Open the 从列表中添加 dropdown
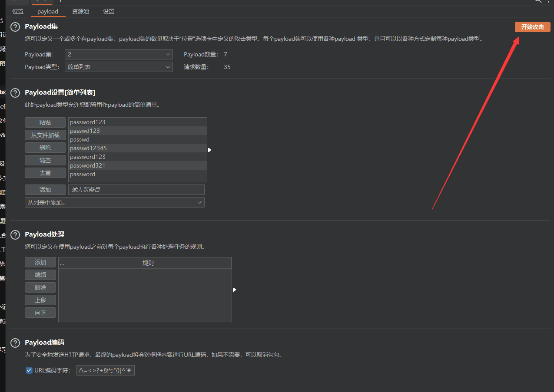 coord(114,202)
